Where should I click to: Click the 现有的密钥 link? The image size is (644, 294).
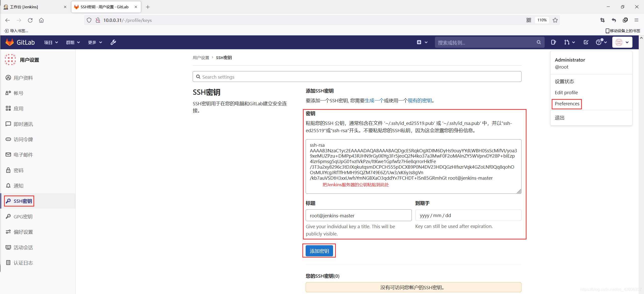420,101
